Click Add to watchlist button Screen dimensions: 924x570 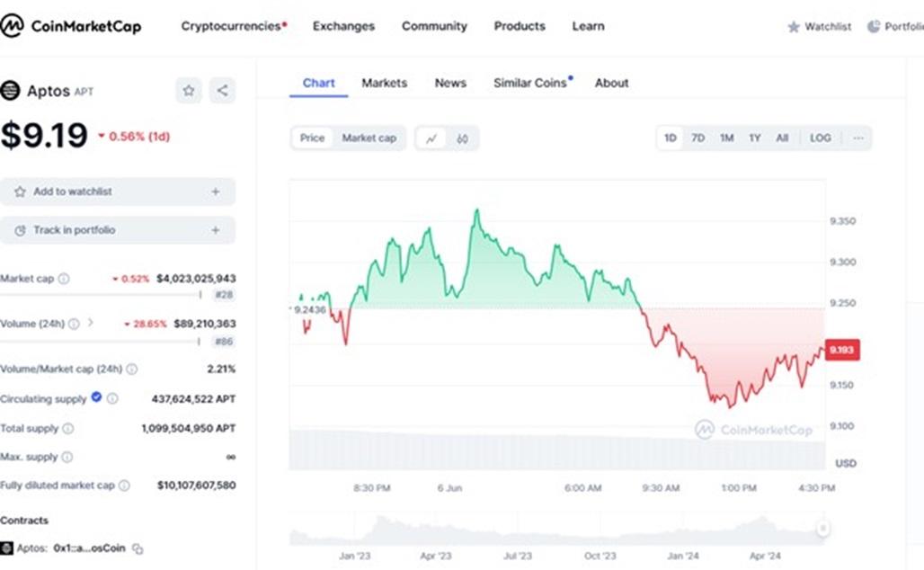coord(118,191)
